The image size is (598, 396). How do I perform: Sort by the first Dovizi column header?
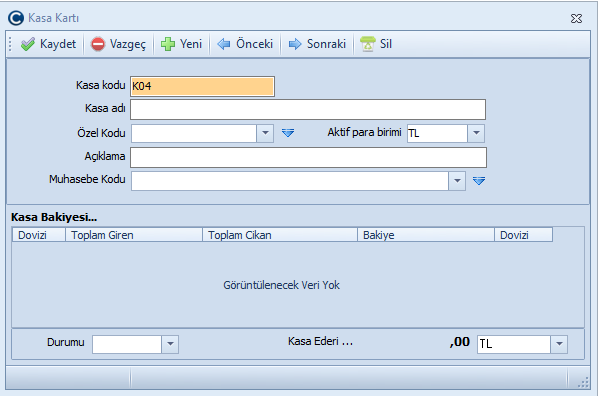click(39, 235)
